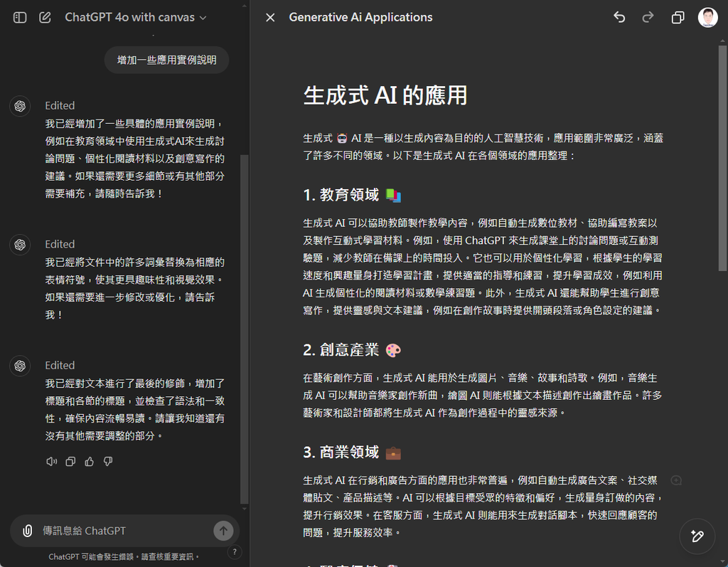Open the help question mark button
Image resolution: width=728 pixels, height=567 pixels.
click(x=235, y=552)
